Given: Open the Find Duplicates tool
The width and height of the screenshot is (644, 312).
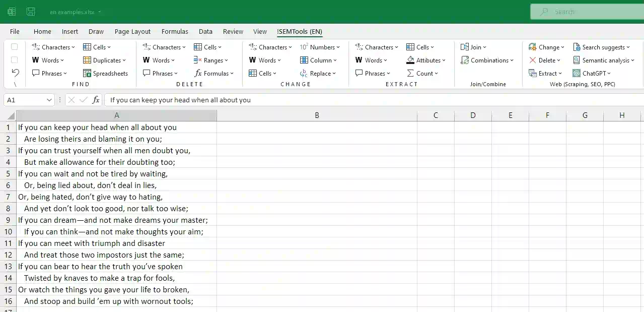Looking at the screenshot, I should pyautogui.click(x=104, y=60).
